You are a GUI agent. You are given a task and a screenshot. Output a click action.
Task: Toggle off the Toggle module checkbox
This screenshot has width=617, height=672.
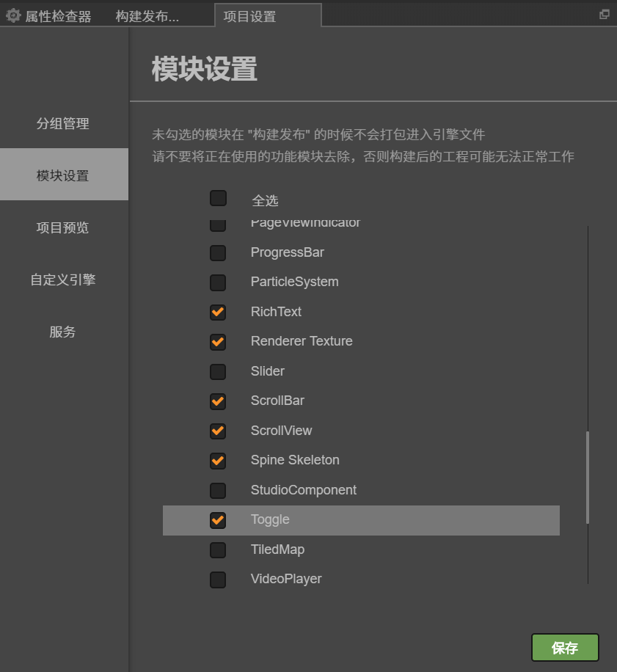218,520
